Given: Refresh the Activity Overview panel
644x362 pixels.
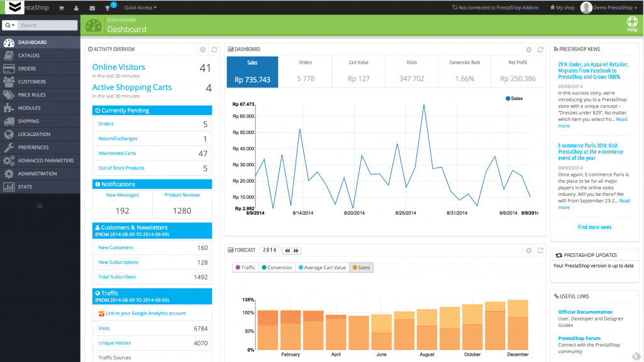Looking at the screenshot, I should [214, 49].
